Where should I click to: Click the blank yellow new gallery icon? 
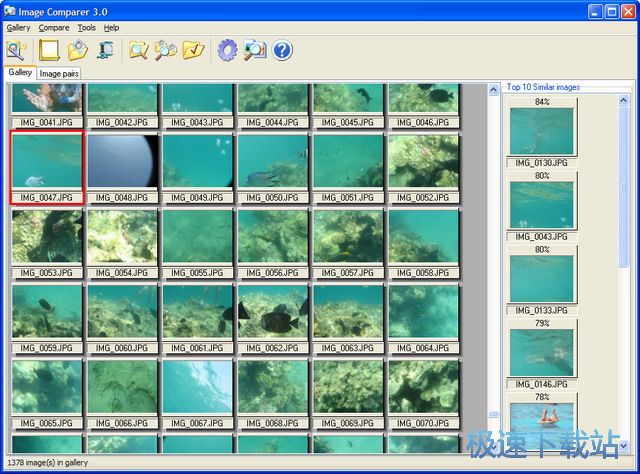pyautogui.click(x=49, y=50)
